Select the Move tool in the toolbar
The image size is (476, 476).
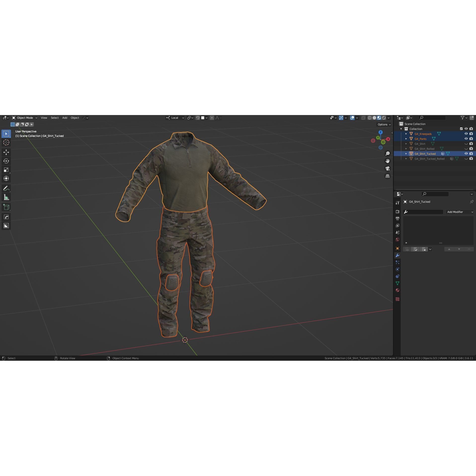click(x=6, y=152)
